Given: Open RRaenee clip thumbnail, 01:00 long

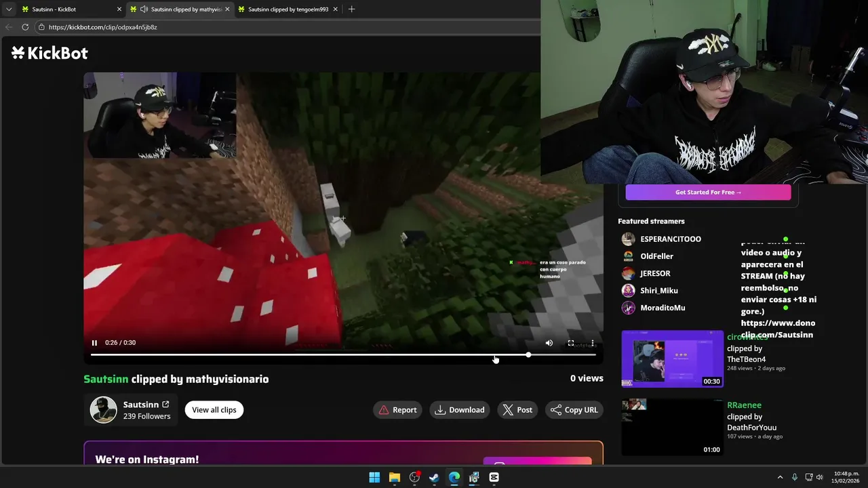Looking at the screenshot, I should 673,427.
